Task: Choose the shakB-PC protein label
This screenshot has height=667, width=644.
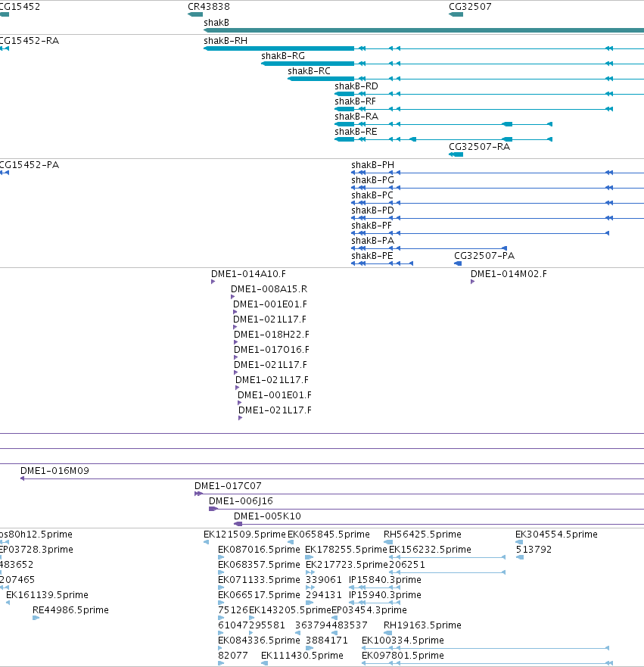Action: (x=372, y=195)
